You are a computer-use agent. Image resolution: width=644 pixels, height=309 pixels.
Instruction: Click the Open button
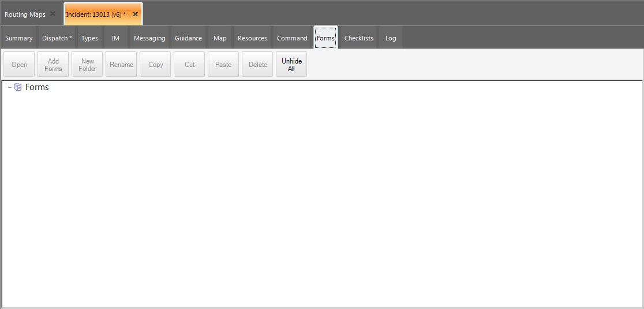tap(19, 64)
